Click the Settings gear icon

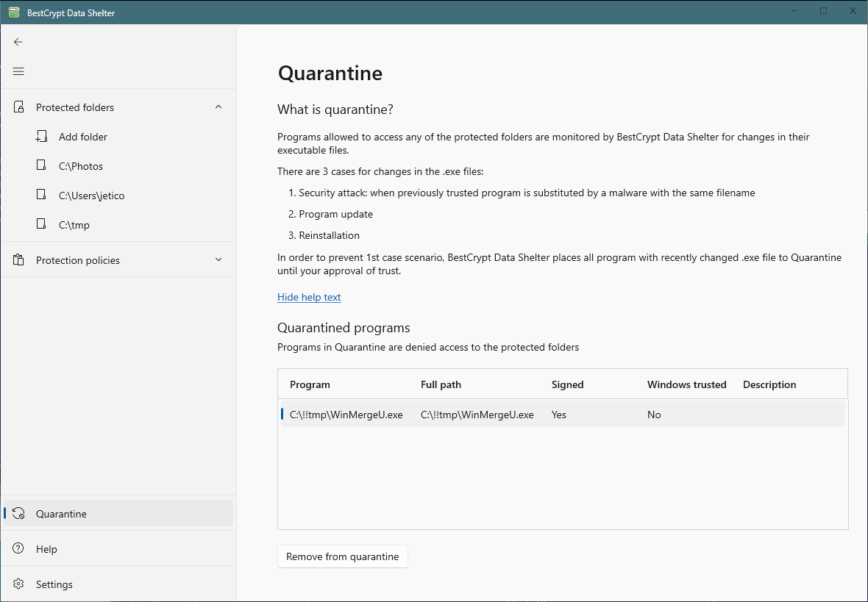coord(18,584)
